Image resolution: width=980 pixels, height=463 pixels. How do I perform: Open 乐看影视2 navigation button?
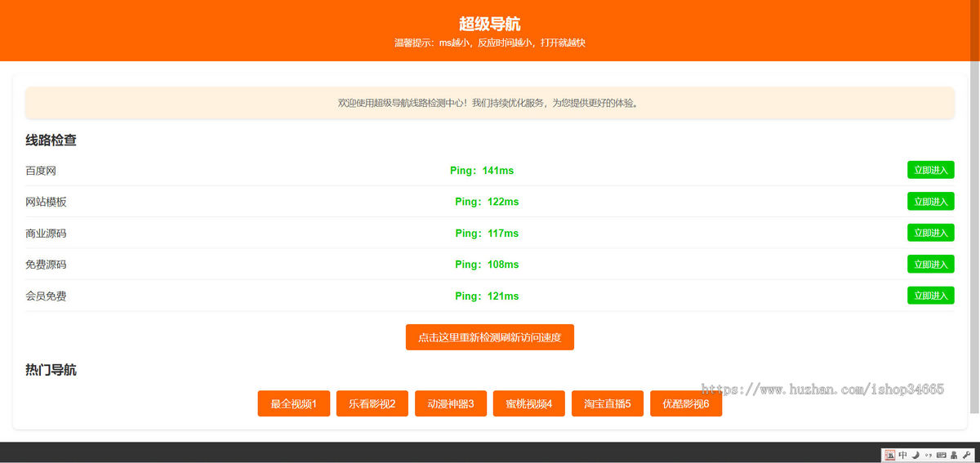point(372,403)
